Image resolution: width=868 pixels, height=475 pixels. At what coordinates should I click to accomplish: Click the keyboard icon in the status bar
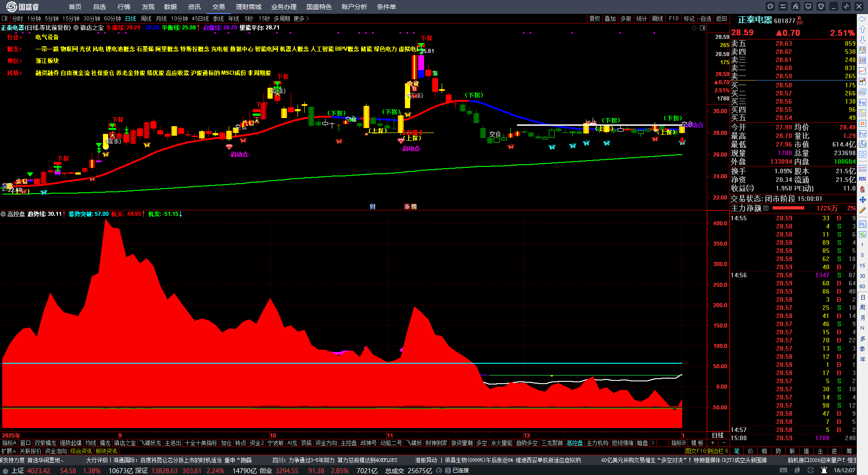coord(783,470)
